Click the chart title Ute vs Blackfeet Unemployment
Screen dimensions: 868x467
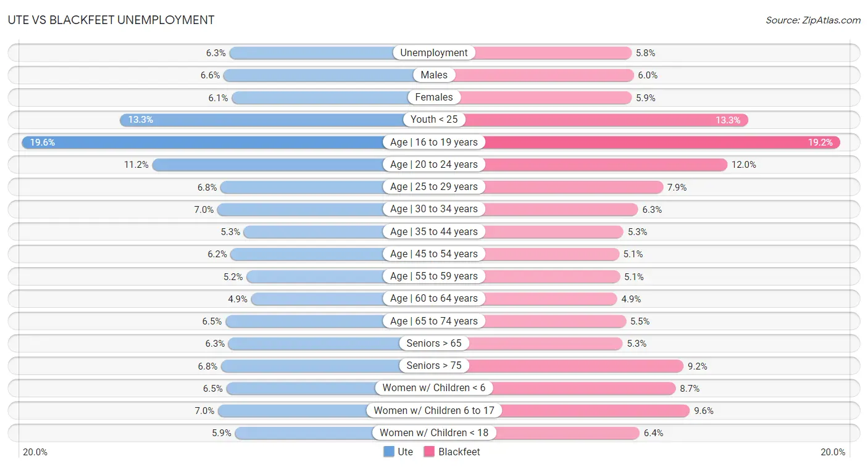click(111, 20)
